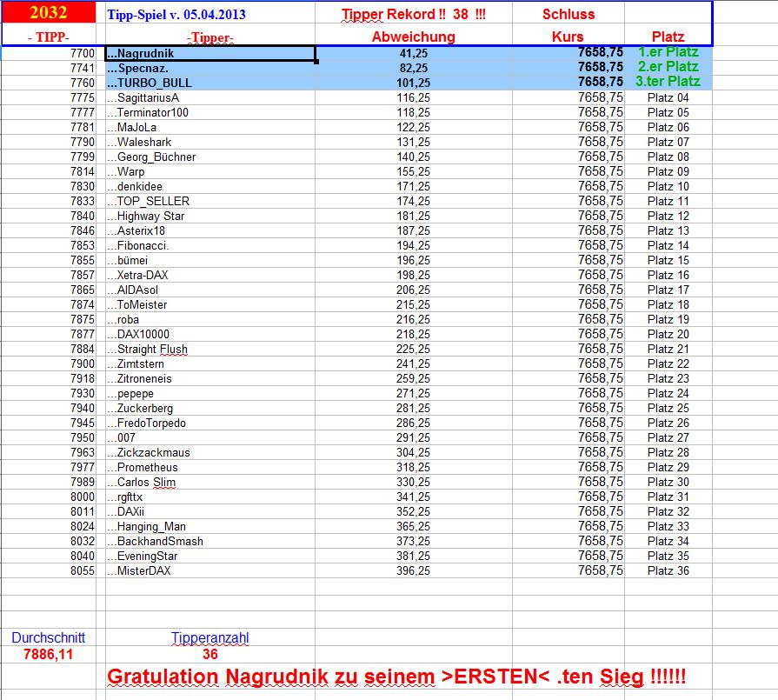This screenshot has height=700, width=778.
Task: Click the ...denkidee name cell
Action: click(210, 187)
